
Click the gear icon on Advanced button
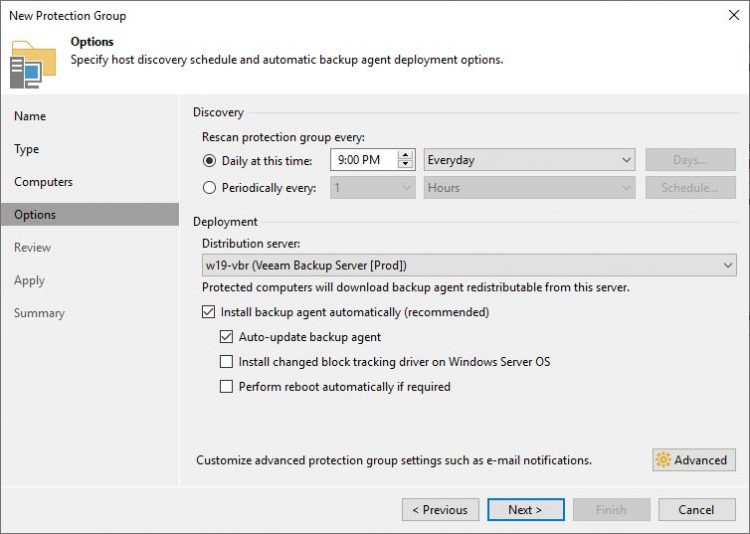[663, 460]
